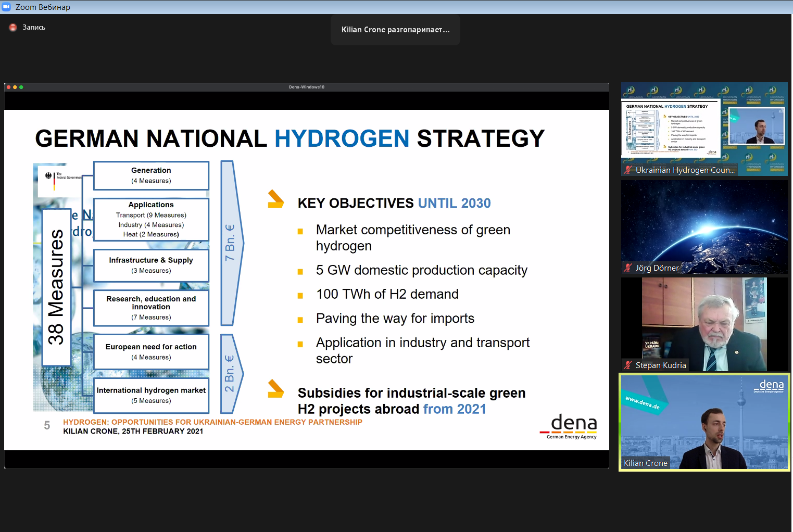Image resolution: width=793 pixels, height=532 pixels.
Task: Select the Ukrainian Hydrogen Council shared-screen tile
Action: pos(704,129)
